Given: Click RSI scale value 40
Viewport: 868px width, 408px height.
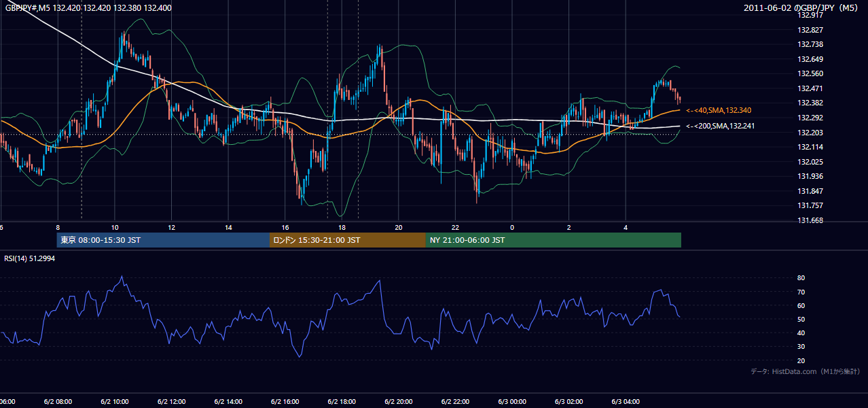Looking at the screenshot, I should tap(801, 333).
